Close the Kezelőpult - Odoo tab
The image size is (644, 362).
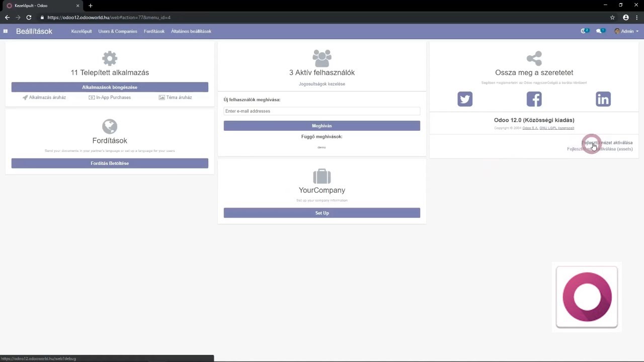pyautogui.click(x=77, y=6)
